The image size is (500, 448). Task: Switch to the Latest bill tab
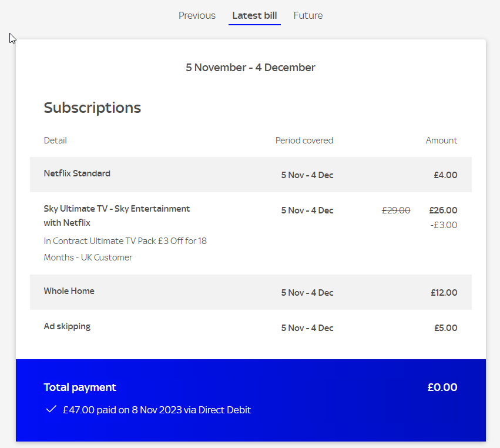254,15
